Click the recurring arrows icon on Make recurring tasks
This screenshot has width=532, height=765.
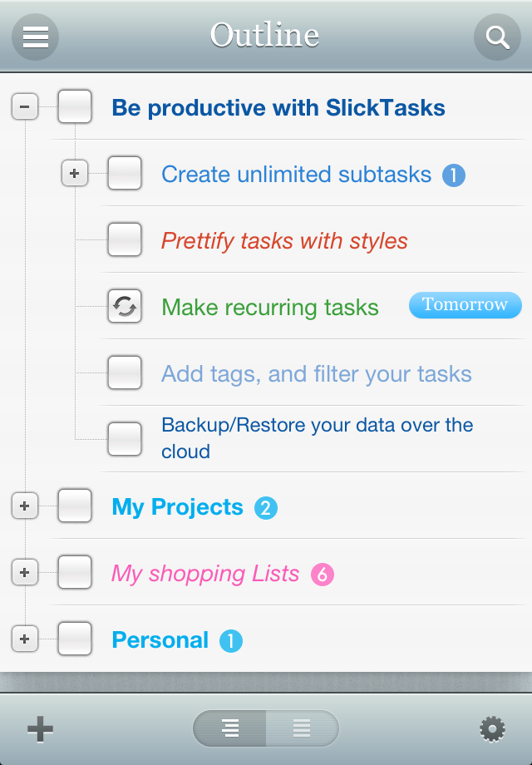[x=125, y=307]
